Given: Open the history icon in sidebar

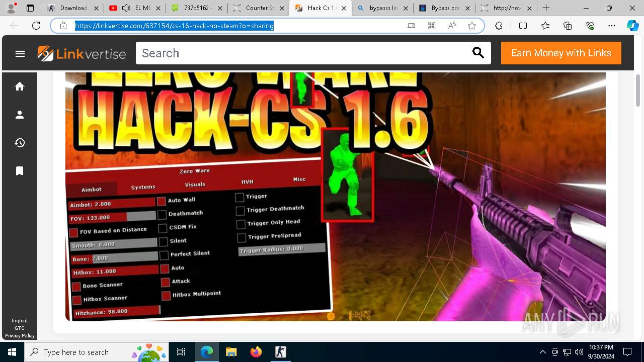Looking at the screenshot, I should (20, 143).
